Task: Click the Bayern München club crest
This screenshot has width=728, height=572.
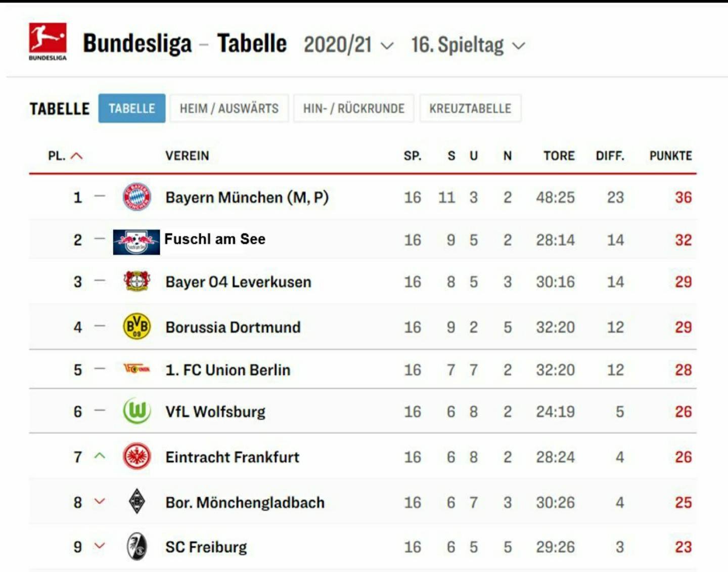Action: (136, 197)
